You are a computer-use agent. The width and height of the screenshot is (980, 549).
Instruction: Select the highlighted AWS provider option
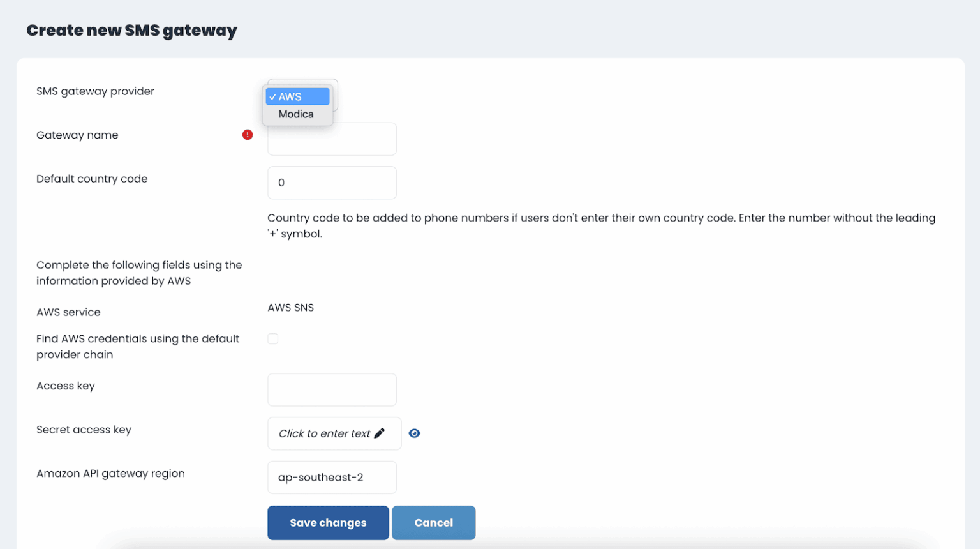pyautogui.click(x=297, y=96)
